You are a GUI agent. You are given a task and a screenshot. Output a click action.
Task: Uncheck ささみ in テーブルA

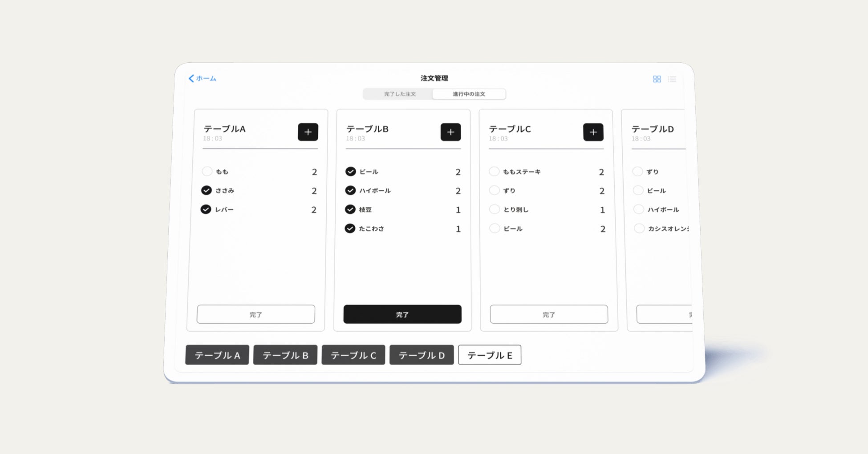(206, 190)
